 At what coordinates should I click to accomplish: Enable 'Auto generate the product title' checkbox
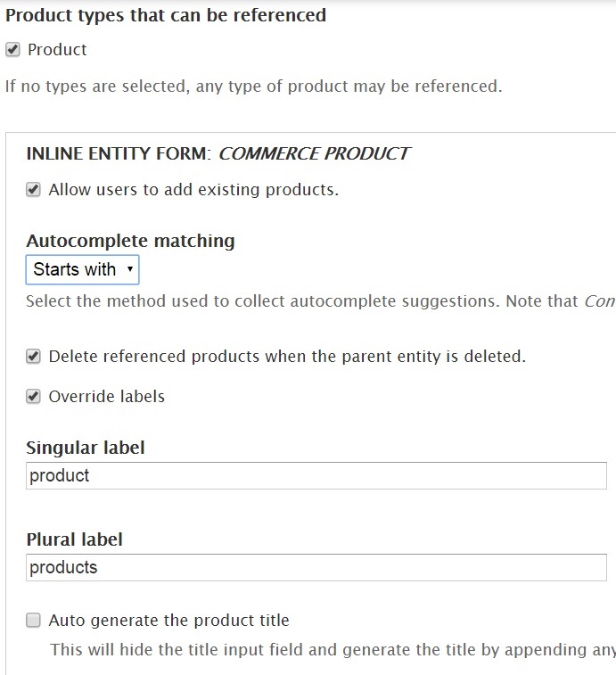(x=33, y=621)
